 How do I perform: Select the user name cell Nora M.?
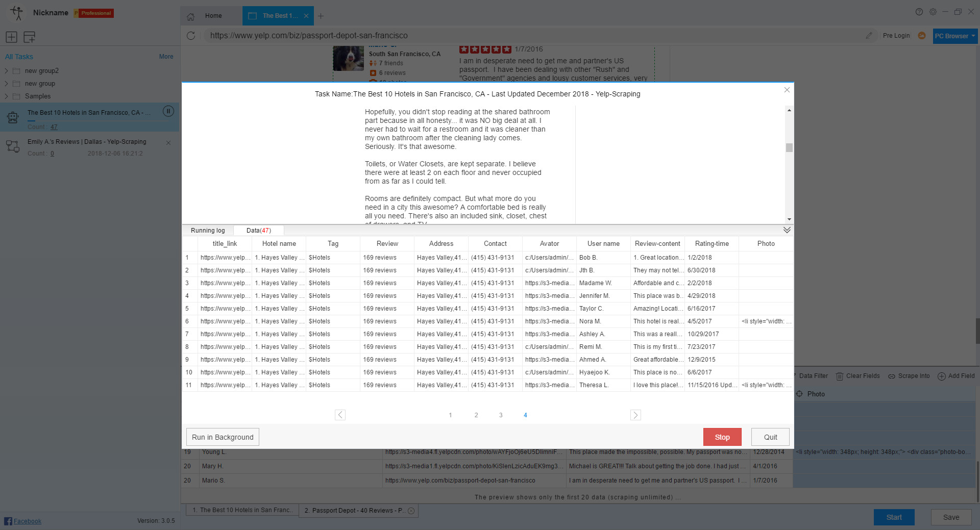603,321
